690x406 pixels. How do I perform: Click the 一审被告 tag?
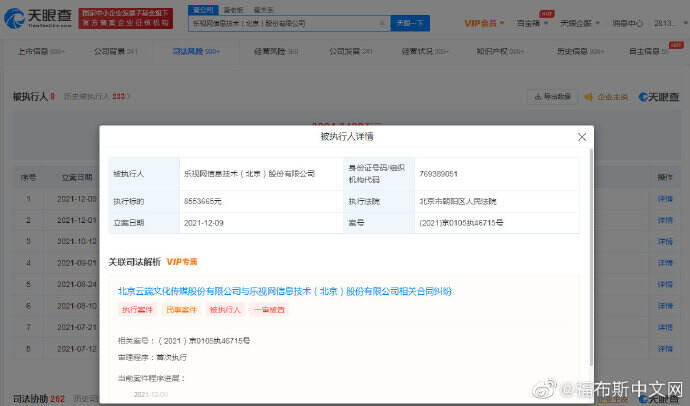pos(269,310)
